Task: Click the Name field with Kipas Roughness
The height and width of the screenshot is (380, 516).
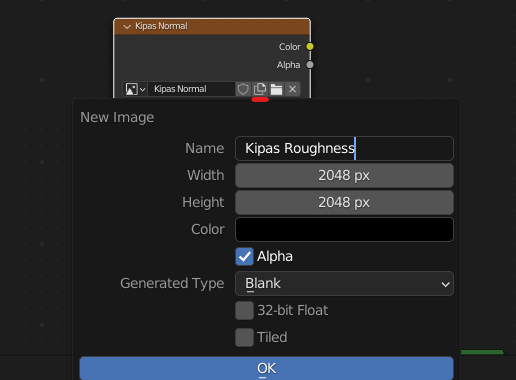Action: [x=344, y=148]
